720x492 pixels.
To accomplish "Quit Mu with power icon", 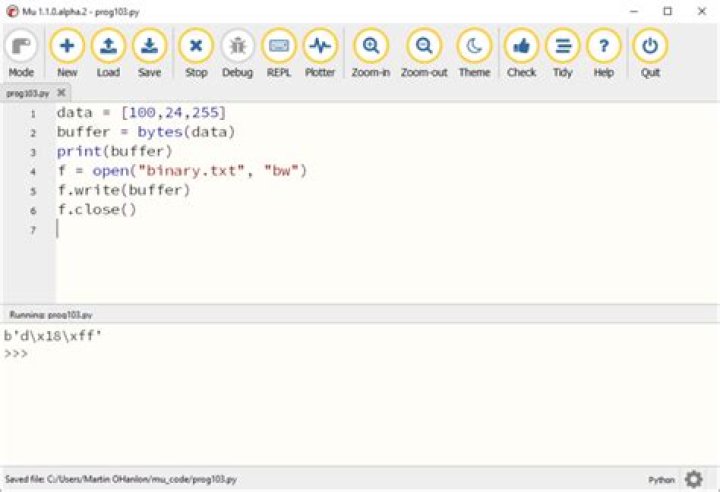I will click(x=650, y=53).
